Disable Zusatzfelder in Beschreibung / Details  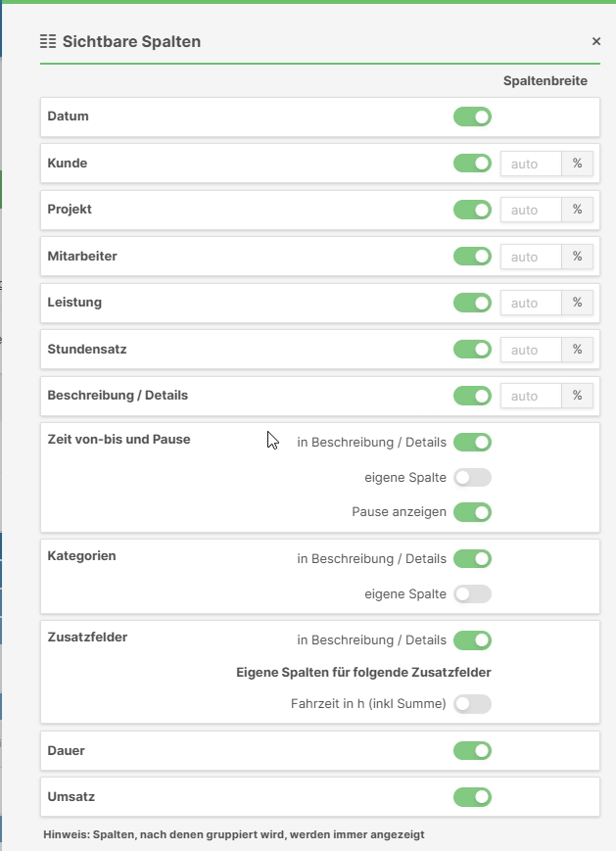click(x=473, y=639)
